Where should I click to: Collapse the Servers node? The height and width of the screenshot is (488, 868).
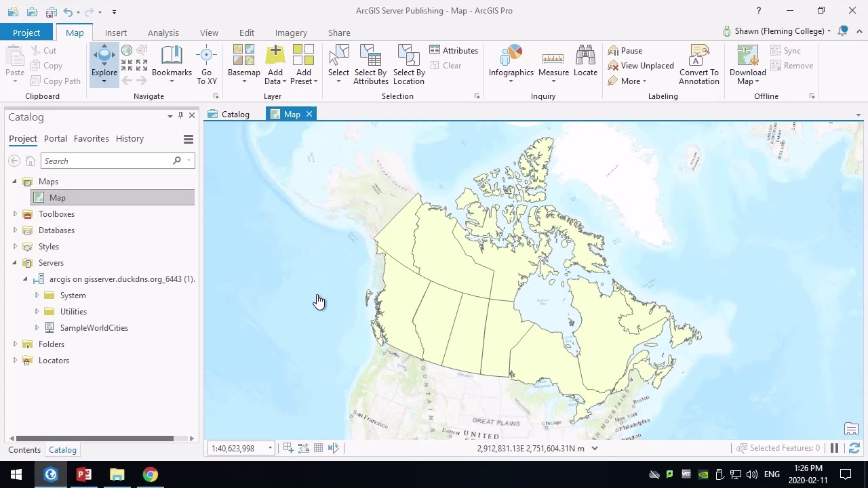(14, 263)
